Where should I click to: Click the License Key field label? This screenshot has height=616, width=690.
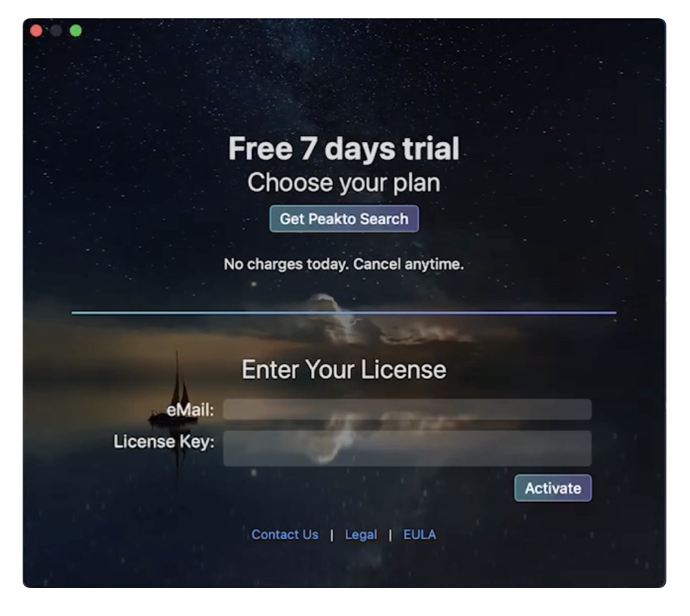click(164, 442)
